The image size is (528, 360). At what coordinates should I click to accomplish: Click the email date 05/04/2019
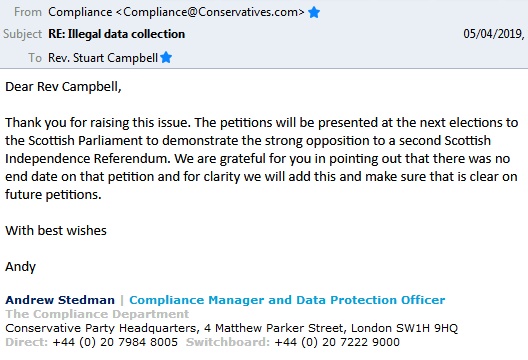493,34
